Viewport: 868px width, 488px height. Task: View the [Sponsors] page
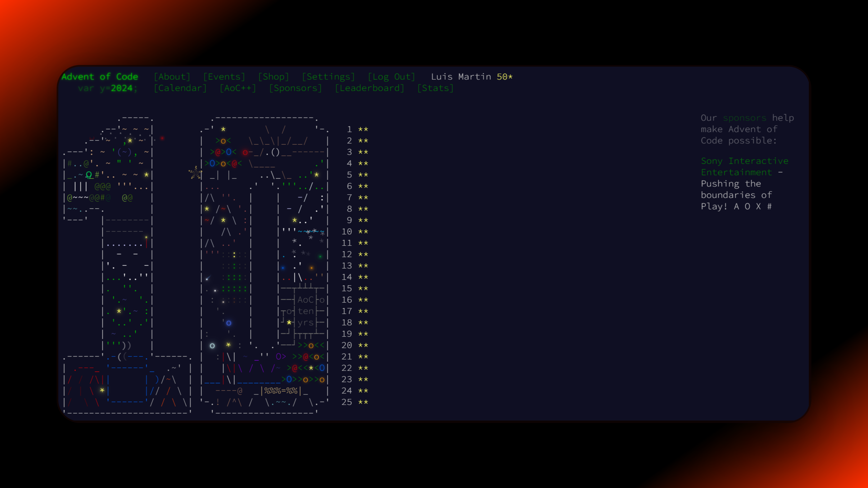[296, 88]
